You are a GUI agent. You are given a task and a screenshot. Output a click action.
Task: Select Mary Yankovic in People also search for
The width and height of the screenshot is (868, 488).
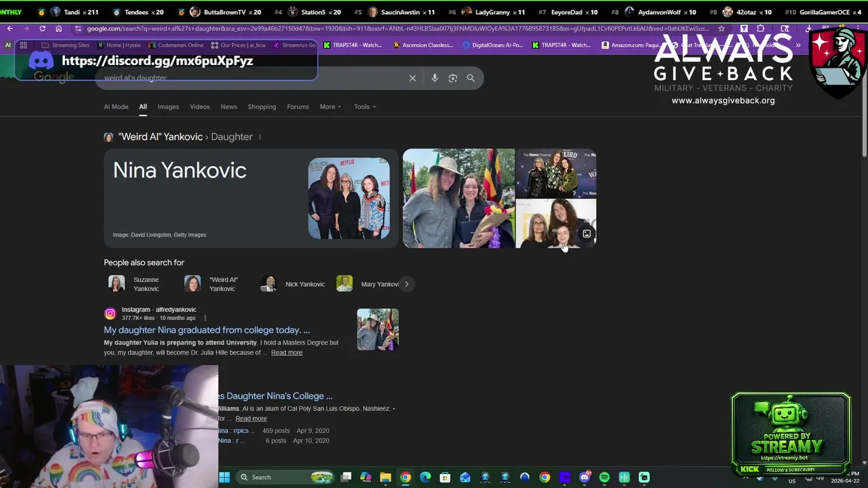click(367, 284)
